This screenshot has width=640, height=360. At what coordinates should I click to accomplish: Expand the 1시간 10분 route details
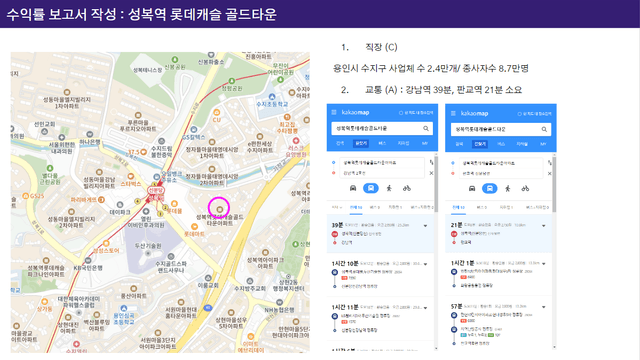[425, 264]
